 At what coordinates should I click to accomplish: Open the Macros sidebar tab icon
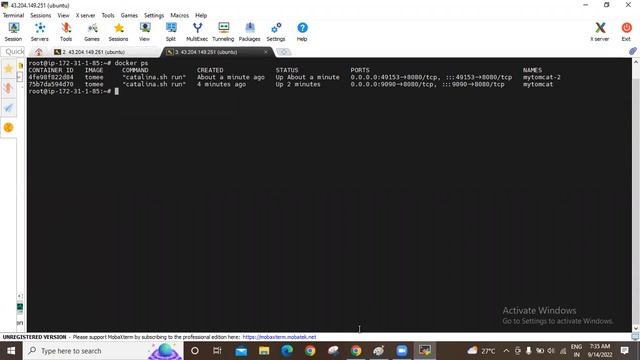(8, 108)
